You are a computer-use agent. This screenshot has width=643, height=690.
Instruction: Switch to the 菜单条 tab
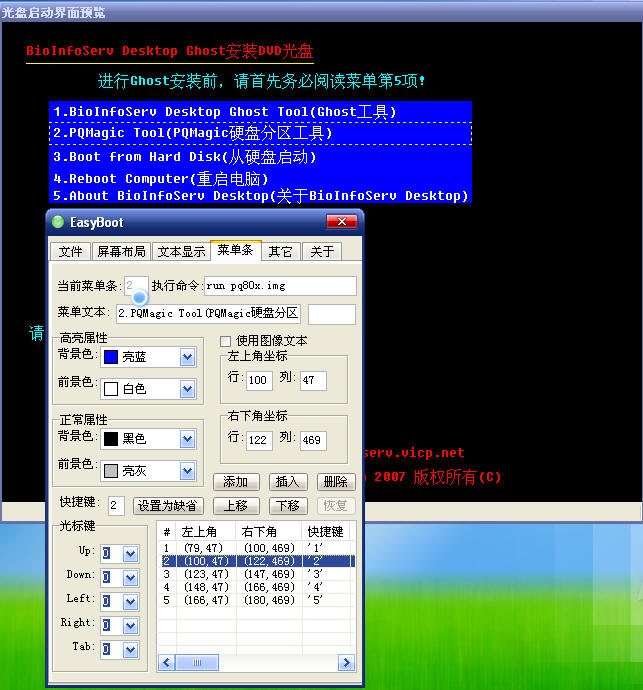(x=235, y=250)
